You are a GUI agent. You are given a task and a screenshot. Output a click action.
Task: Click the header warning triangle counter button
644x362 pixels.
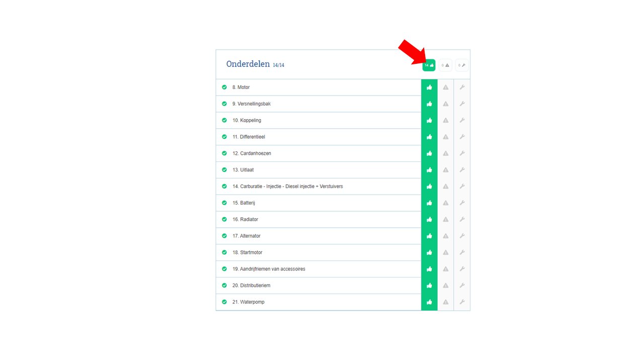445,65
